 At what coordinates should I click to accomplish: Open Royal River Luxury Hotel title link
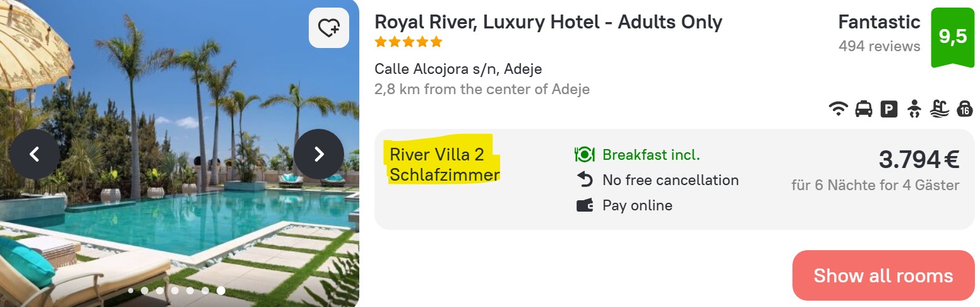548,22
